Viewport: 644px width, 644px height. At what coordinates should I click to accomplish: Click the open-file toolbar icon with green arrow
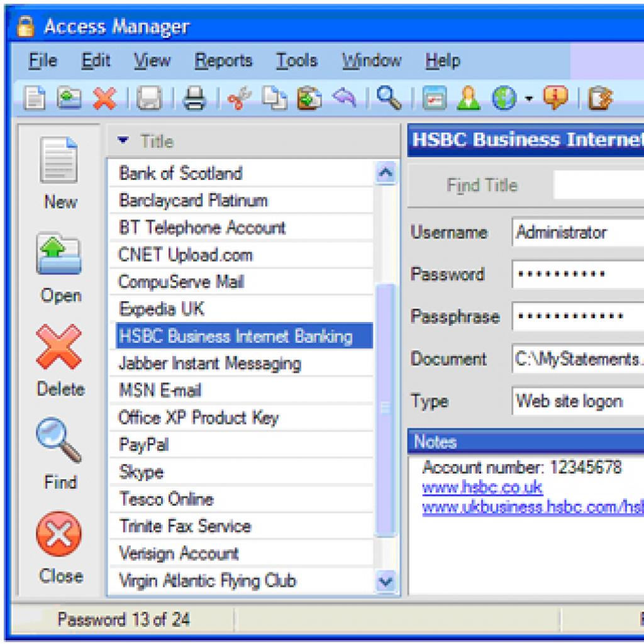[69, 97]
